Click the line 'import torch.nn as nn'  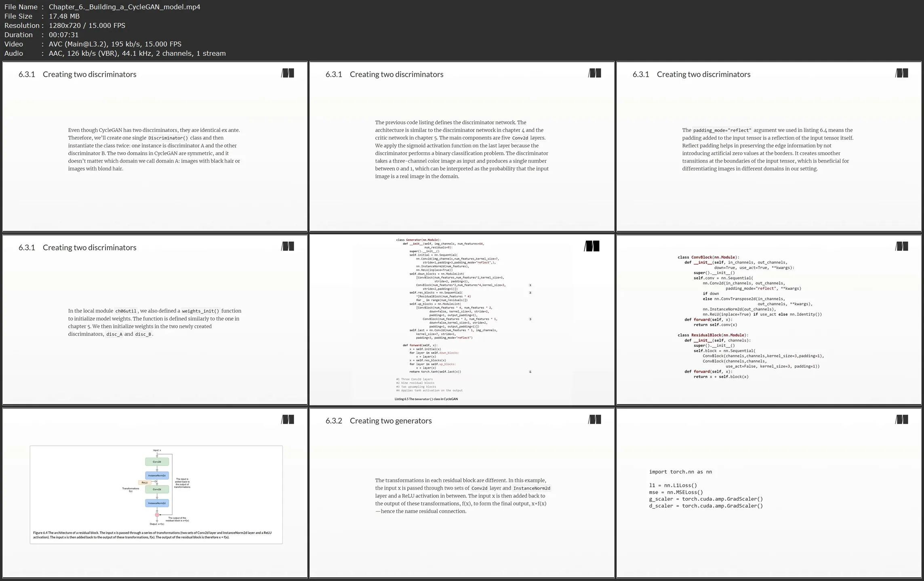[x=680, y=472]
